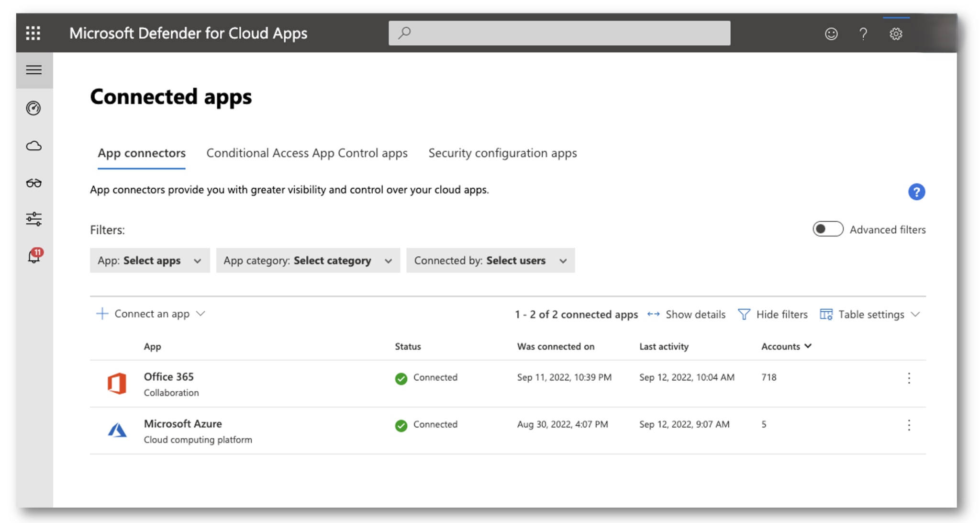Select the App connectors tab
Screen dimensions: 980x523
[142, 153]
